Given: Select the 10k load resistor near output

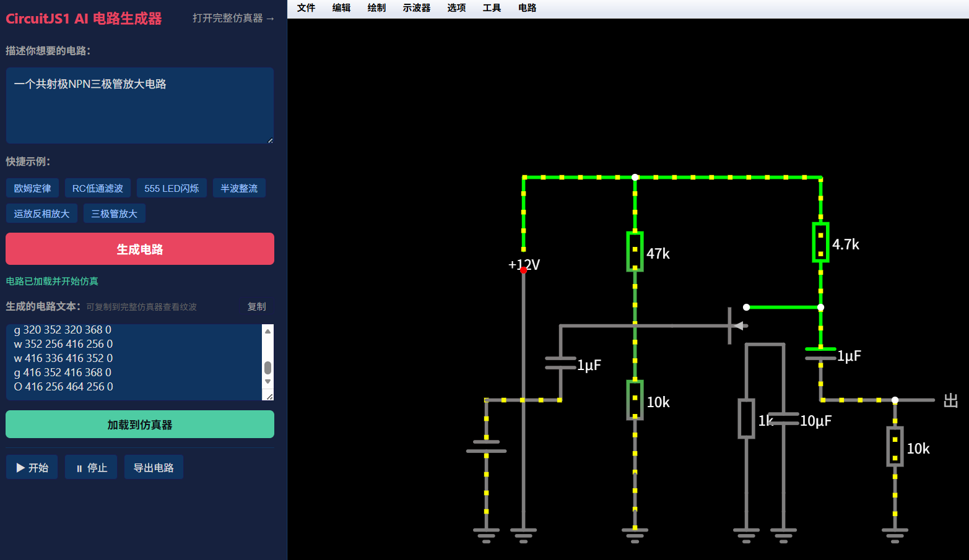Looking at the screenshot, I should (895, 446).
